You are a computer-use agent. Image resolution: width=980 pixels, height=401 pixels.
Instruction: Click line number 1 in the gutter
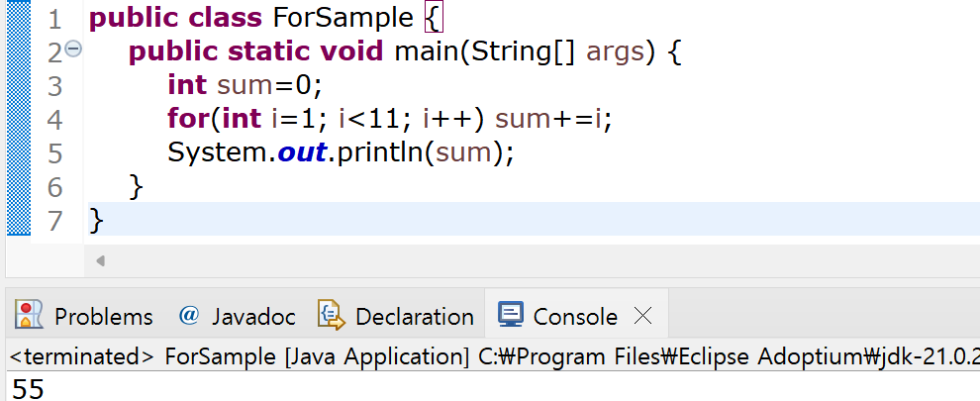pos(55,20)
